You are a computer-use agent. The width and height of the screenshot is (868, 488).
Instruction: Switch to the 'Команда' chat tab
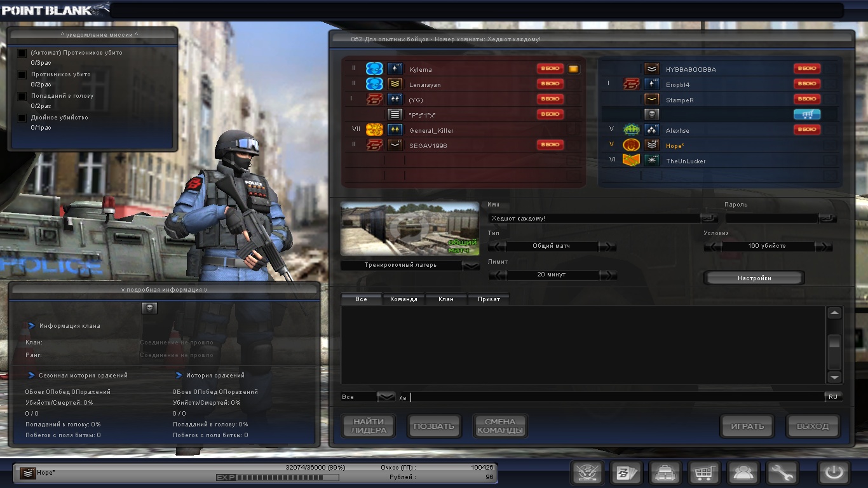click(x=403, y=299)
